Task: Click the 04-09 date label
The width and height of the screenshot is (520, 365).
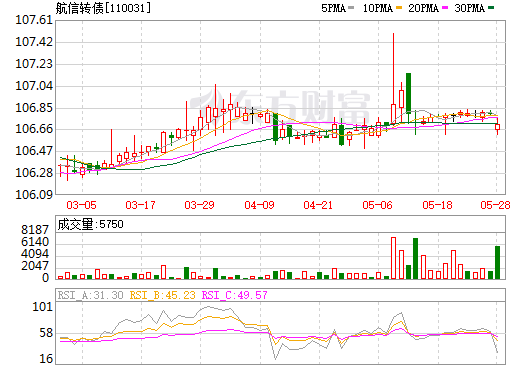Action: tap(259, 205)
